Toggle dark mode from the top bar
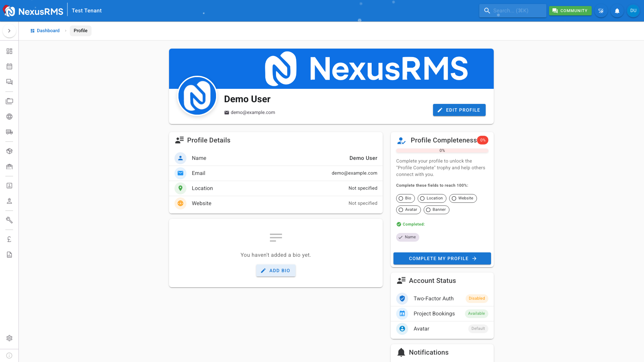Image resolution: width=644 pixels, height=362 pixels. pyautogui.click(x=601, y=10)
